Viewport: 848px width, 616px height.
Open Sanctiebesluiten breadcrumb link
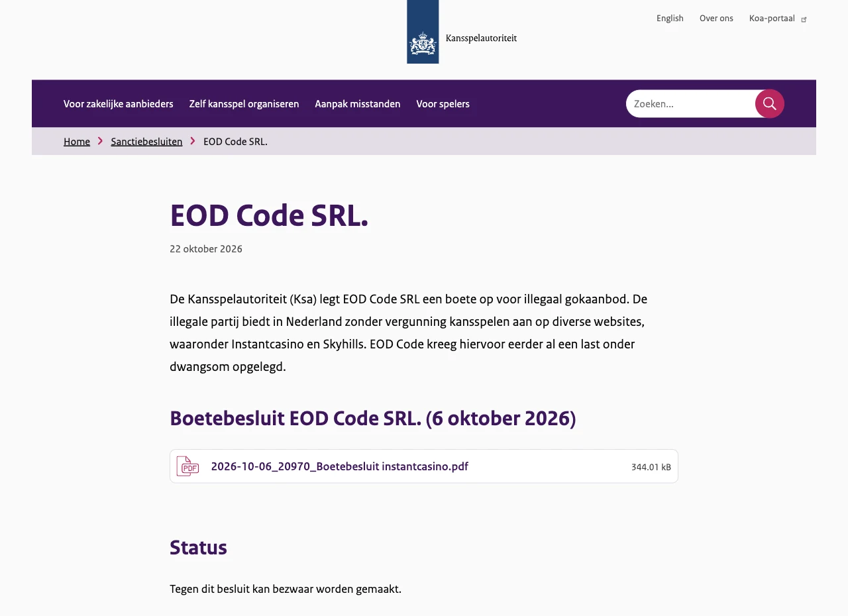[x=146, y=141]
